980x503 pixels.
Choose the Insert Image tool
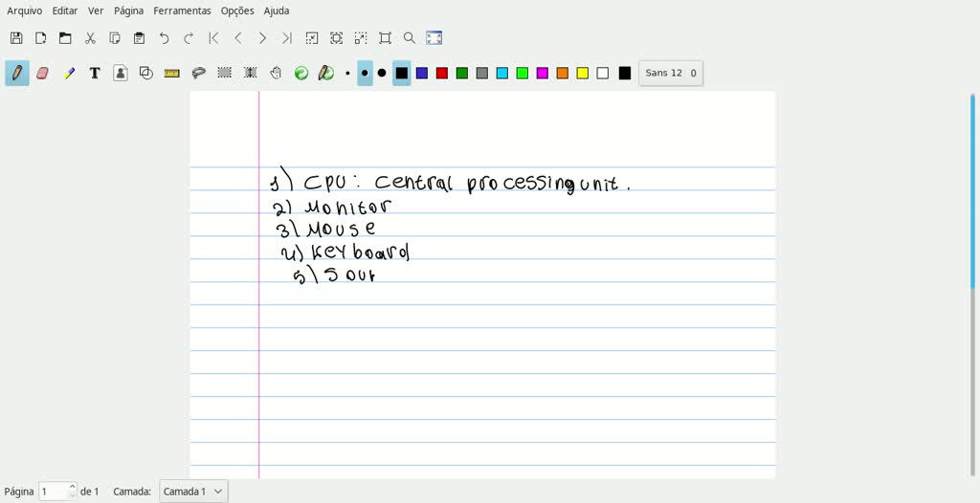coord(121,73)
